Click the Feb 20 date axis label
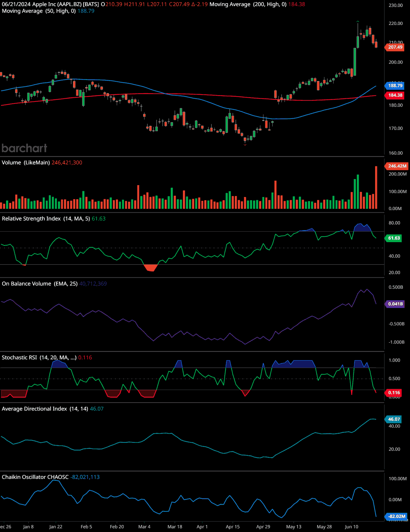410x532 pixels. pyautogui.click(x=117, y=527)
